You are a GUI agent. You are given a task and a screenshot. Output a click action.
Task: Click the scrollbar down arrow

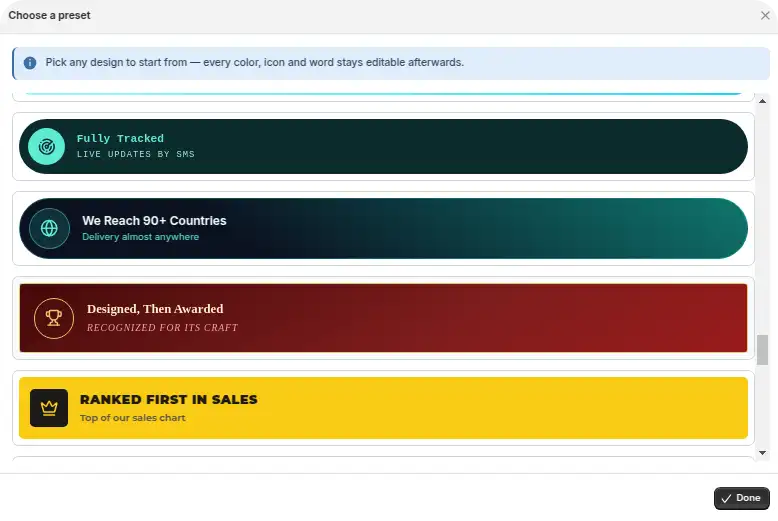coord(762,453)
